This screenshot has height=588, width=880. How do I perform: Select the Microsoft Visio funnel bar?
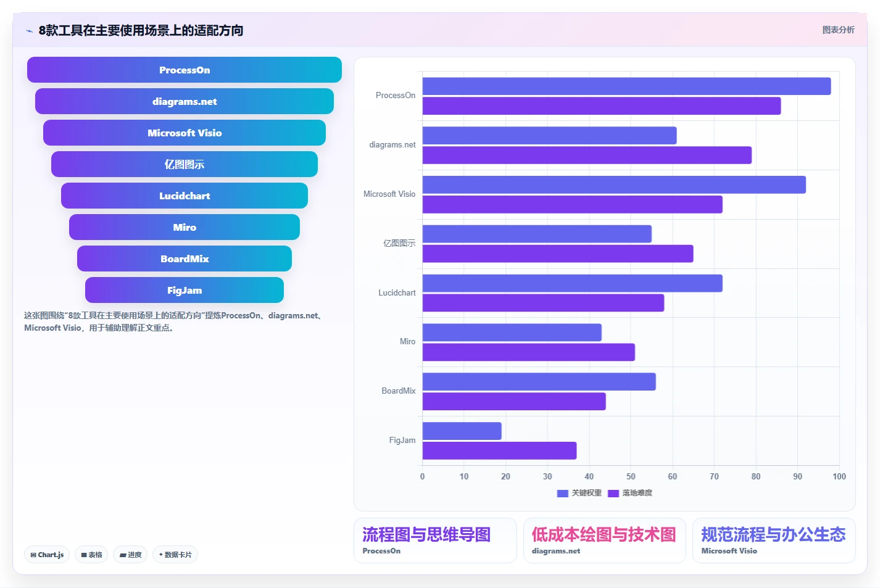point(185,133)
